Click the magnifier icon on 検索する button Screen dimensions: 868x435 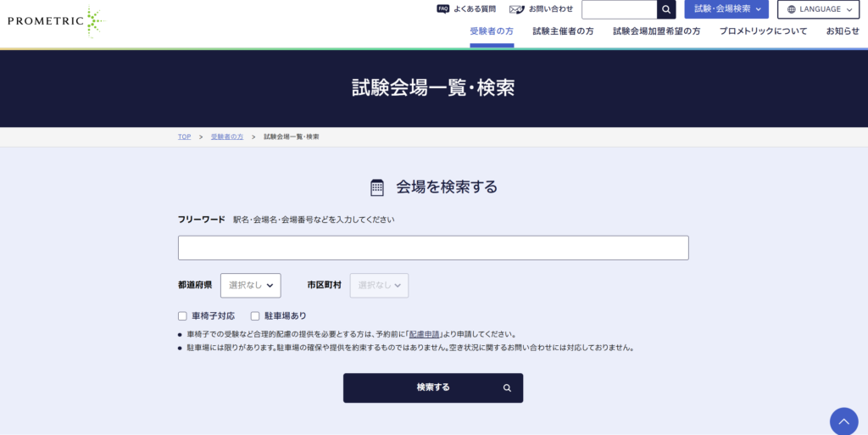pyautogui.click(x=507, y=388)
